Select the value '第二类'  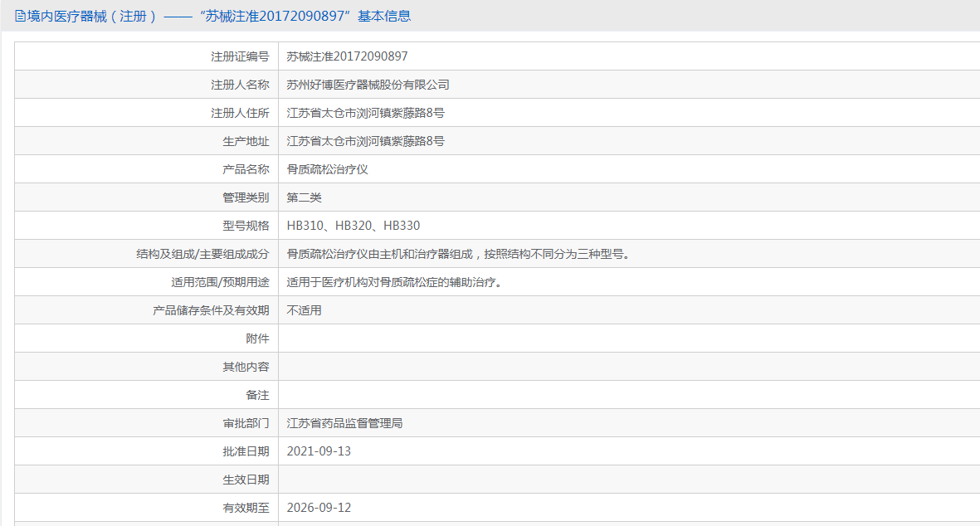pos(305,197)
